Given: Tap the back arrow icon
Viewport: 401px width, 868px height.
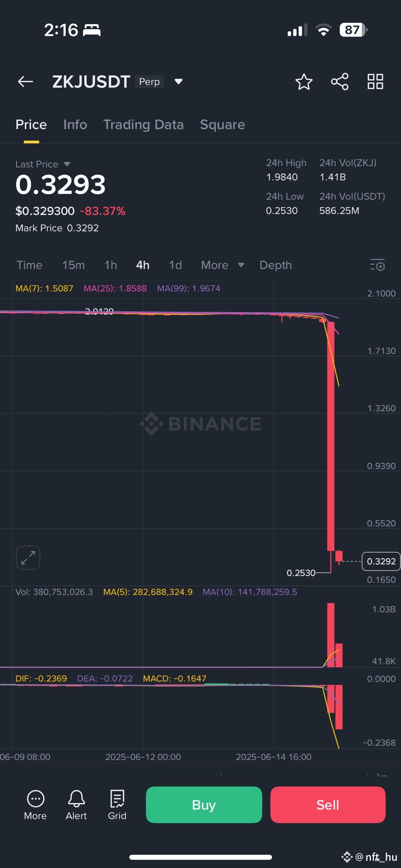Looking at the screenshot, I should point(25,81).
